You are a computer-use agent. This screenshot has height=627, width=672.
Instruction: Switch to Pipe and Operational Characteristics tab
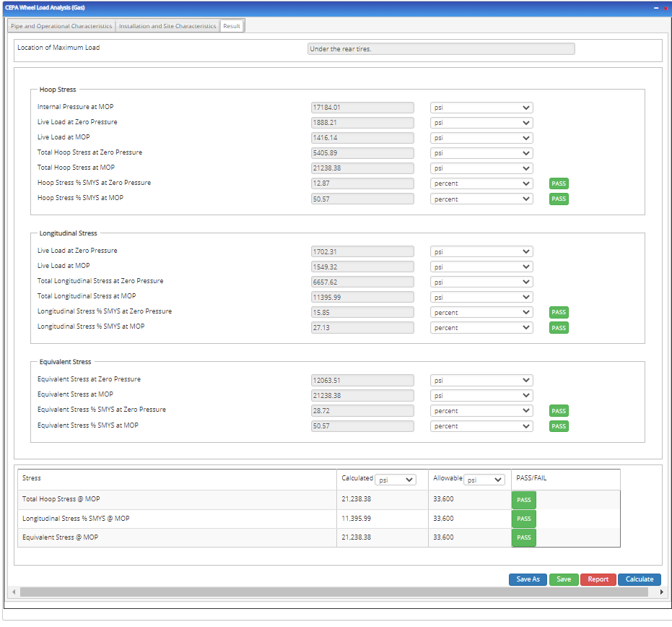click(61, 25)
